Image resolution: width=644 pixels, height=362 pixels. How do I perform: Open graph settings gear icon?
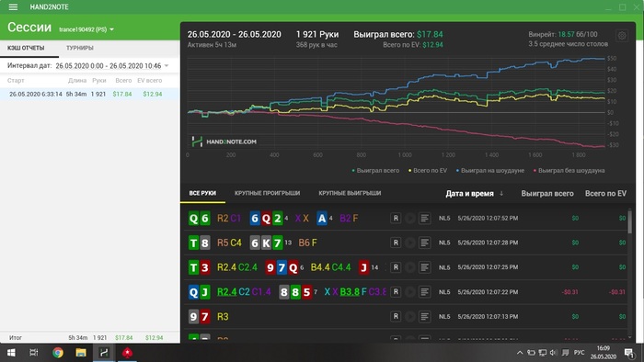pos(622,36)
